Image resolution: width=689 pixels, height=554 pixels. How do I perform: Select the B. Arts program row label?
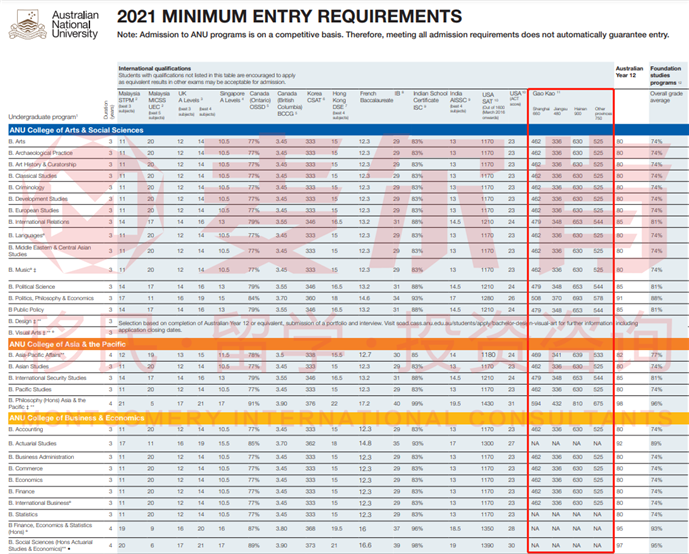[x=17, y=141]
